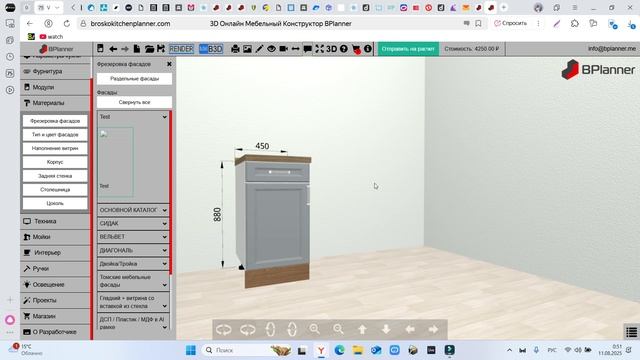This screenshot has width=640, height=360.
Task: Print the project with printer icon
Action: (x=235, y=49)
